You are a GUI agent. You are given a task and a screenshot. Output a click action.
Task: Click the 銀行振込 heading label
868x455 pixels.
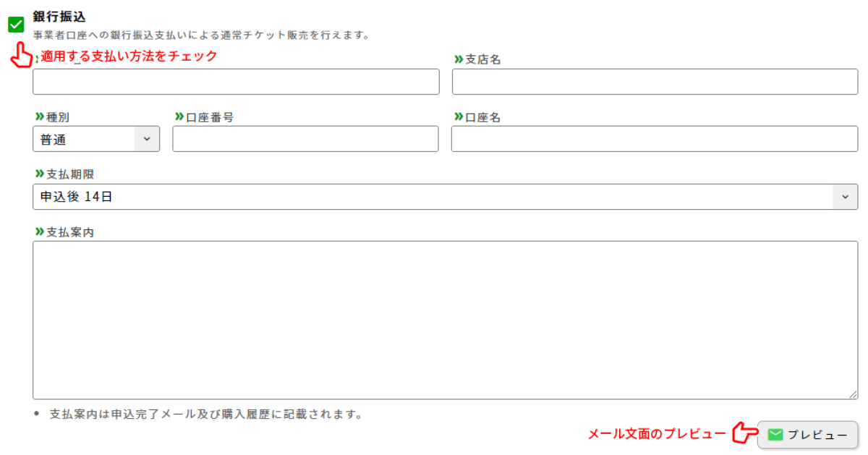coord(59,17)
